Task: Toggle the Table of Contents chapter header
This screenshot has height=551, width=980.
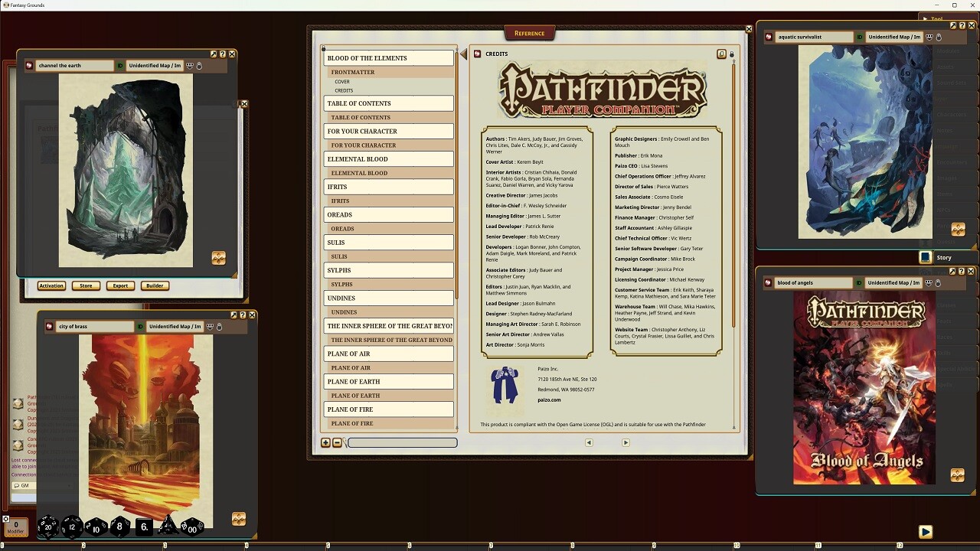Action: point(389,103)
